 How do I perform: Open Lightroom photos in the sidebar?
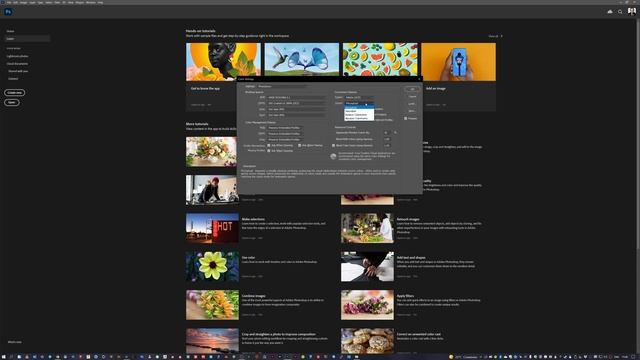click(x=17, y=56)
